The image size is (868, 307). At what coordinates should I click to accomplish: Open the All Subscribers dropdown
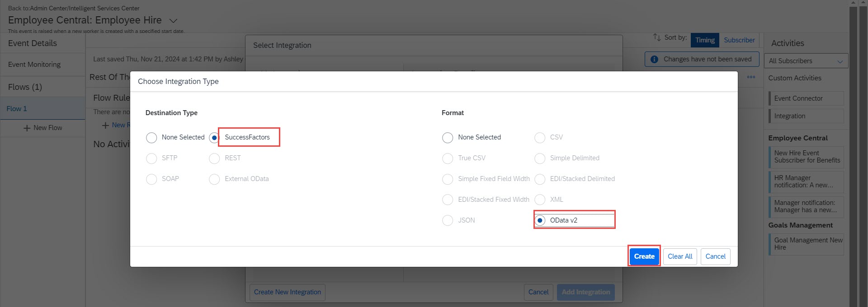pyautogui.click(x=806, y=61)
